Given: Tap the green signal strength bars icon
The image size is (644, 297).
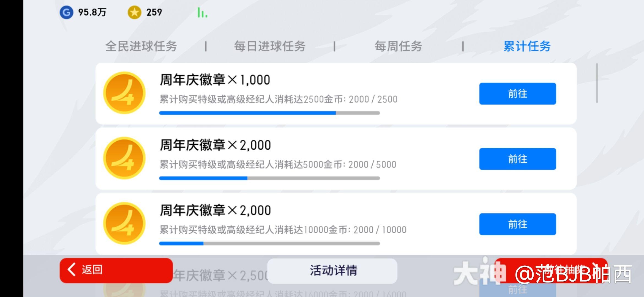Looking at the screenshot, I should [x=202, y=13].
